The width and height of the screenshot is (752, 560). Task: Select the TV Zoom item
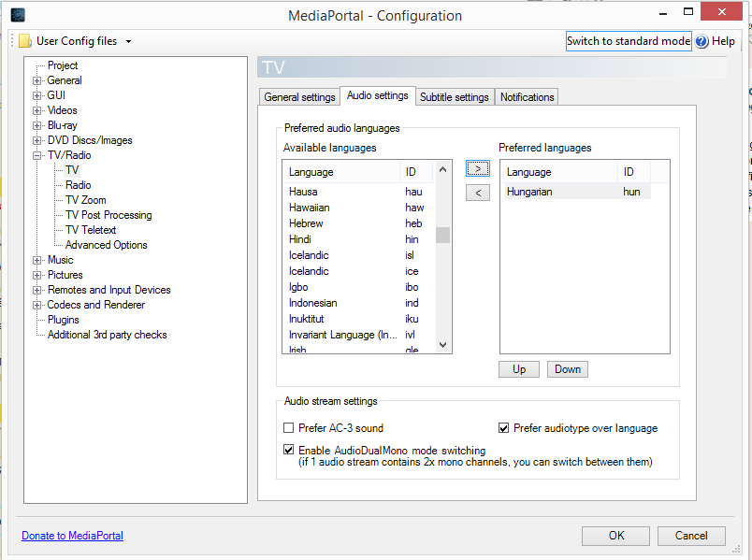(86, 200)
